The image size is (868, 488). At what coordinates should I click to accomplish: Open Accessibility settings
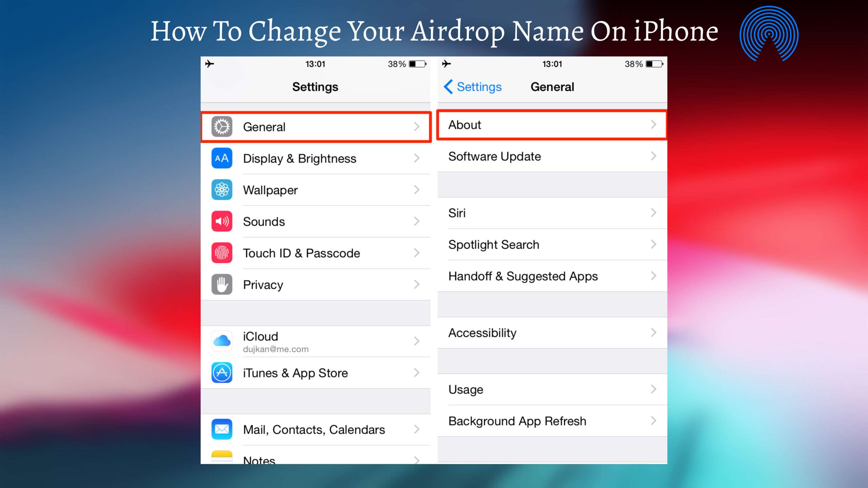[551, 332]
